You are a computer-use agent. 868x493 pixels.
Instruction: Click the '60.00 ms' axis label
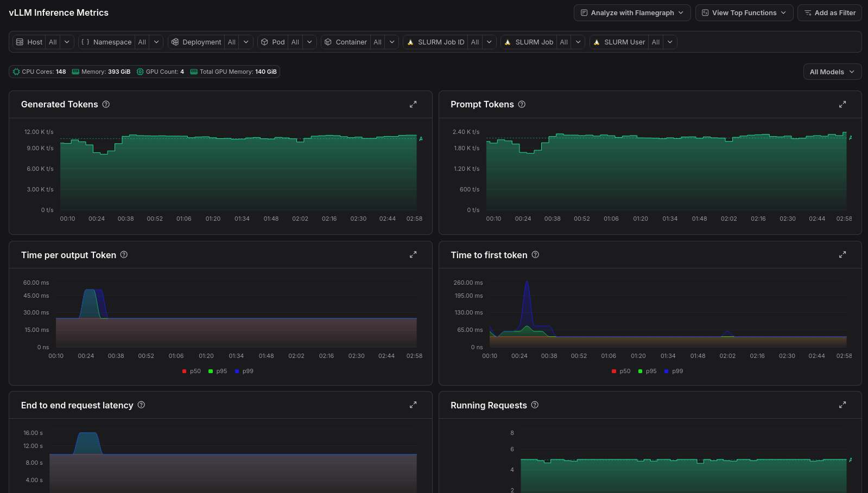click(36, 283)
